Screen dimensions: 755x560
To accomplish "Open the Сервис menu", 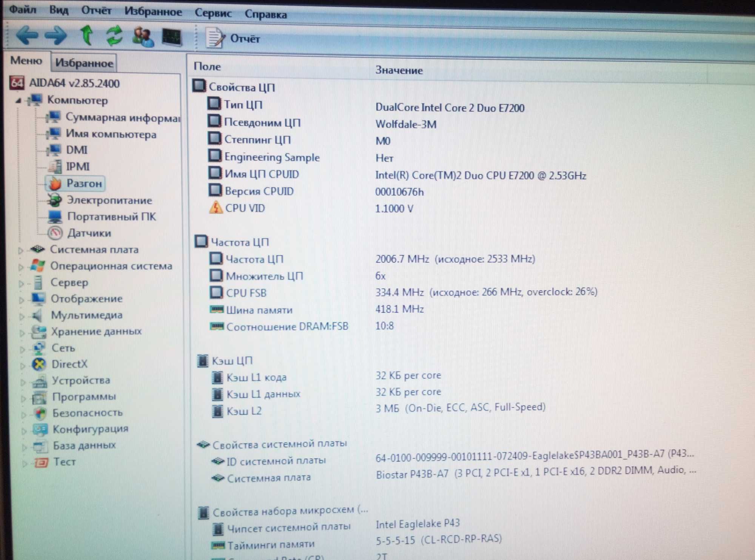I will [213, 13].
